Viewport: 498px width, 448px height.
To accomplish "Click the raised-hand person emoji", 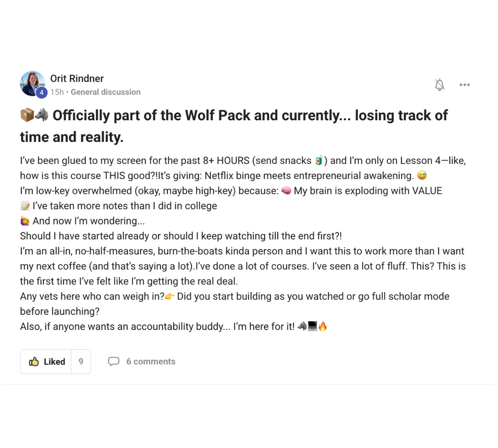I will pyautogui.click(x=25, y=221).
